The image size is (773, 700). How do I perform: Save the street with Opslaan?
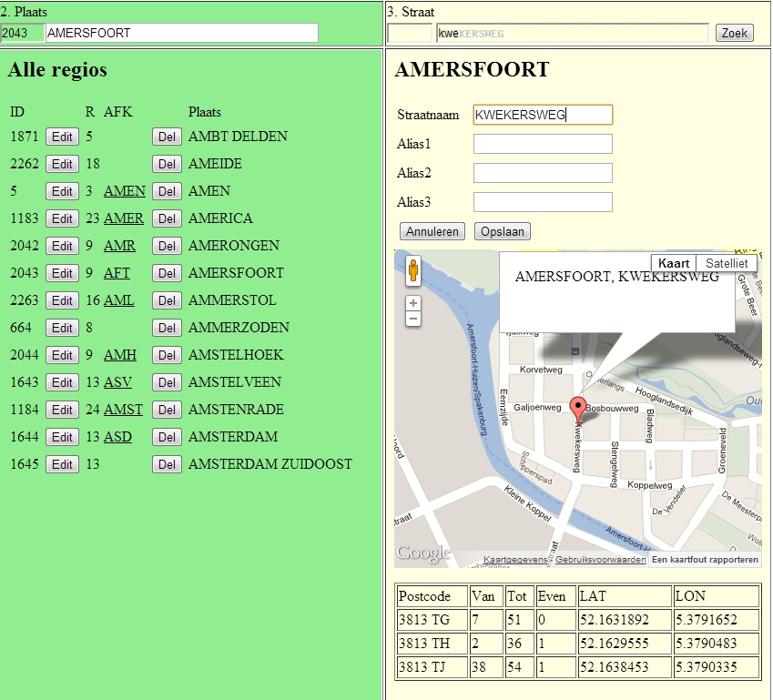pyautogui.click(x=502, y=231)
